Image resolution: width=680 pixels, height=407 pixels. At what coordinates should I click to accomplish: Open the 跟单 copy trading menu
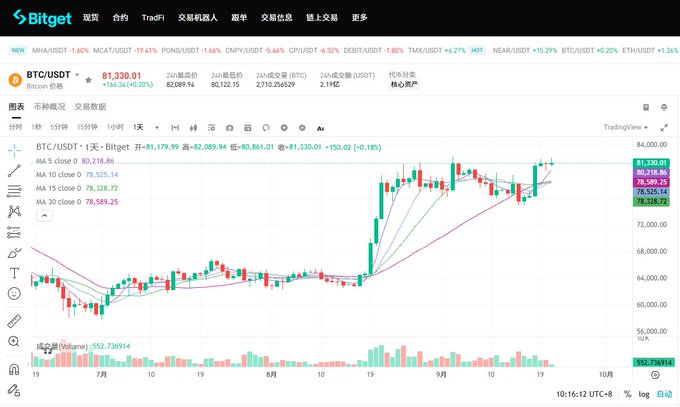coord(239,17)
